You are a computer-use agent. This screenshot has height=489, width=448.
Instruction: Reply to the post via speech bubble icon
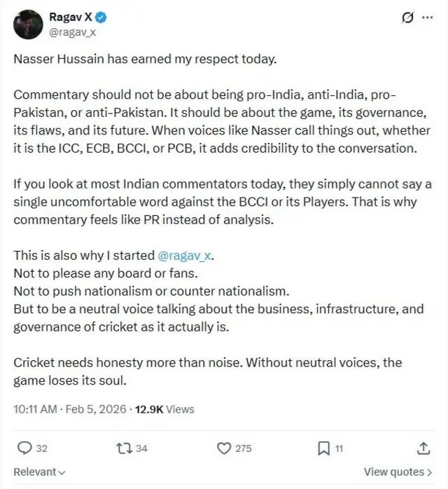24,448
